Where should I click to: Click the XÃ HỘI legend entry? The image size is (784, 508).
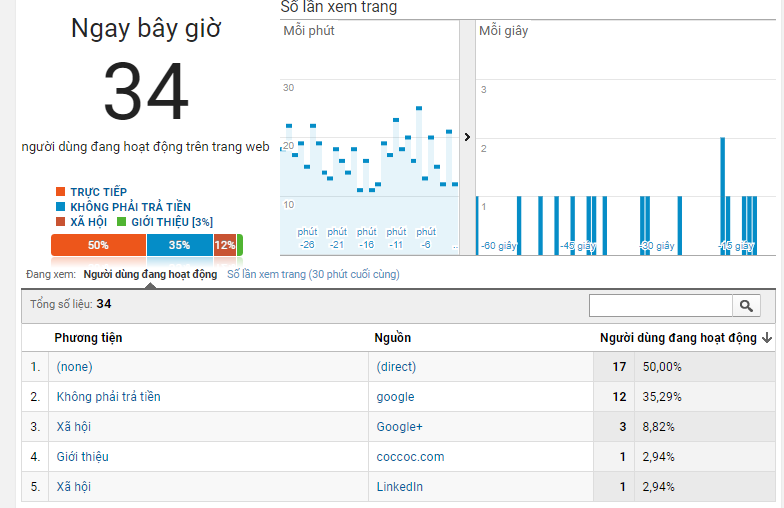tap(82, 222)
